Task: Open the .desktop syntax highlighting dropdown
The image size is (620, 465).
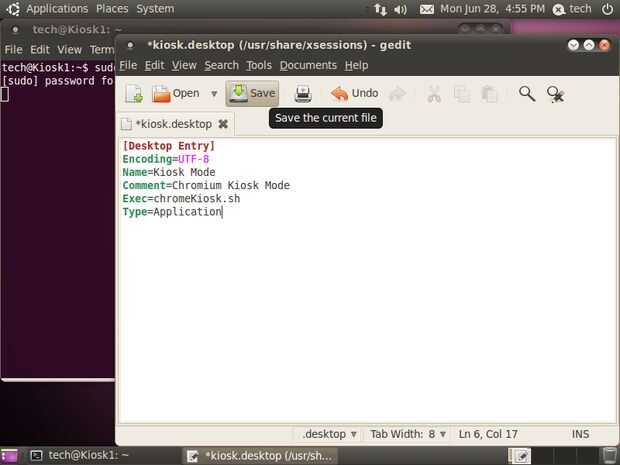Action: [x=329, y=434]
